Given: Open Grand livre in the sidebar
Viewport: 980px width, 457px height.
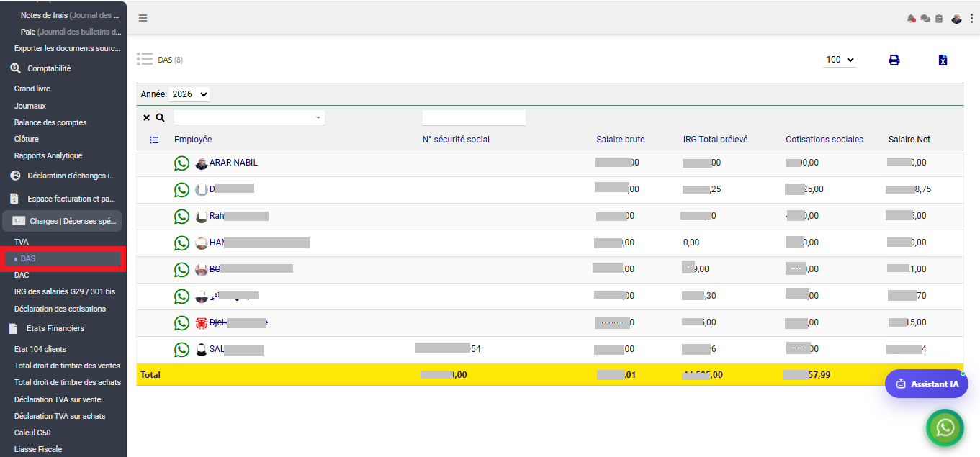Looking at the screenshot, I should (x=32, y=89).
